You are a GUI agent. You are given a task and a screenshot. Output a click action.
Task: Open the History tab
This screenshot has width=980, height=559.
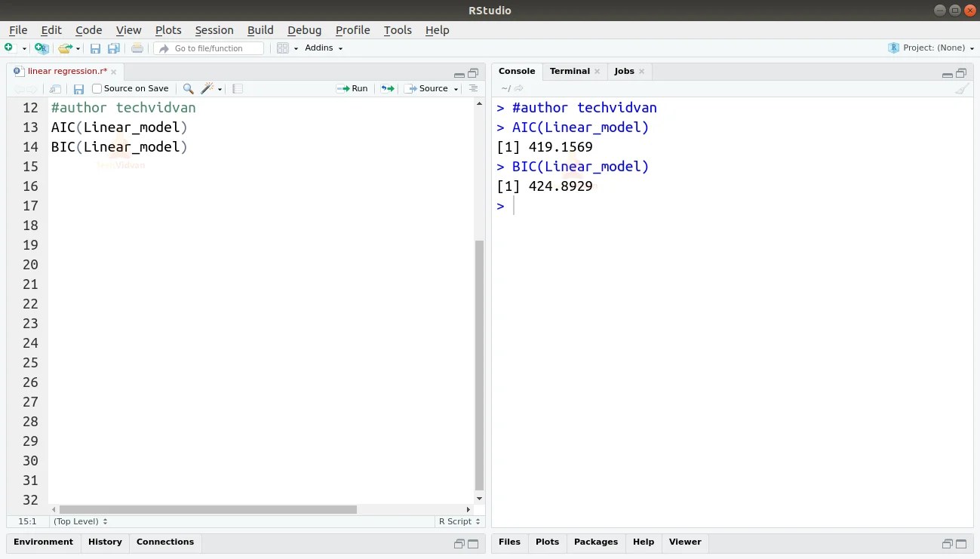pyautogui.click(x=105, y=542)
